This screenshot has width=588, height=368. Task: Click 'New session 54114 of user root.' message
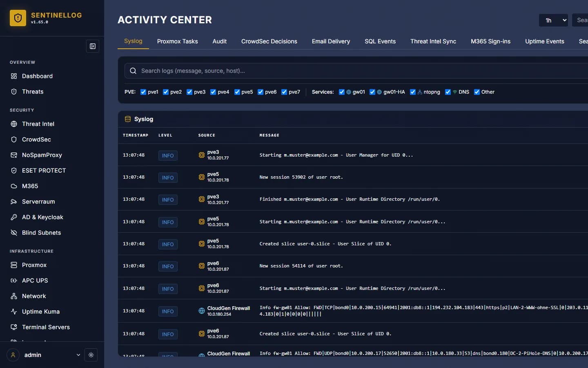pyautogui.click(x=301, y=266)
